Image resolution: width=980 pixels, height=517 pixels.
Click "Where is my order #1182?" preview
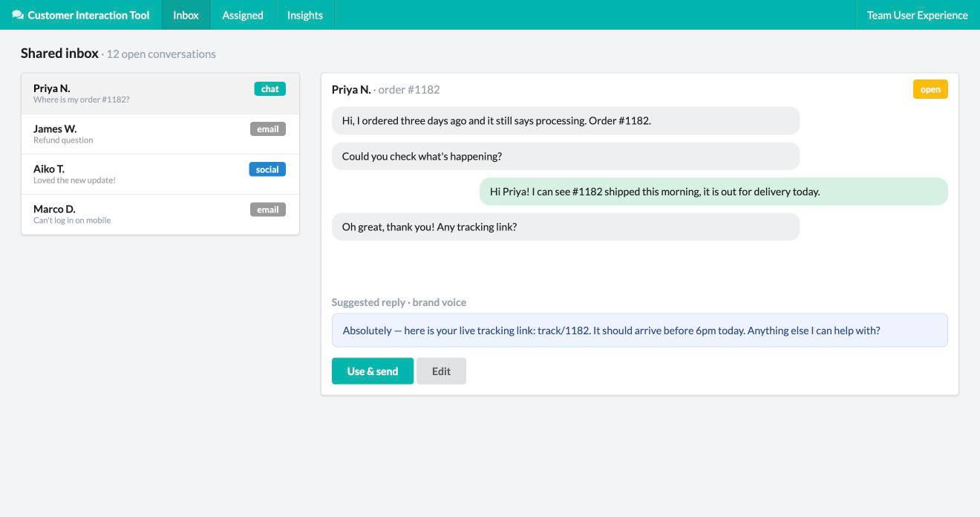pos(82,100)
